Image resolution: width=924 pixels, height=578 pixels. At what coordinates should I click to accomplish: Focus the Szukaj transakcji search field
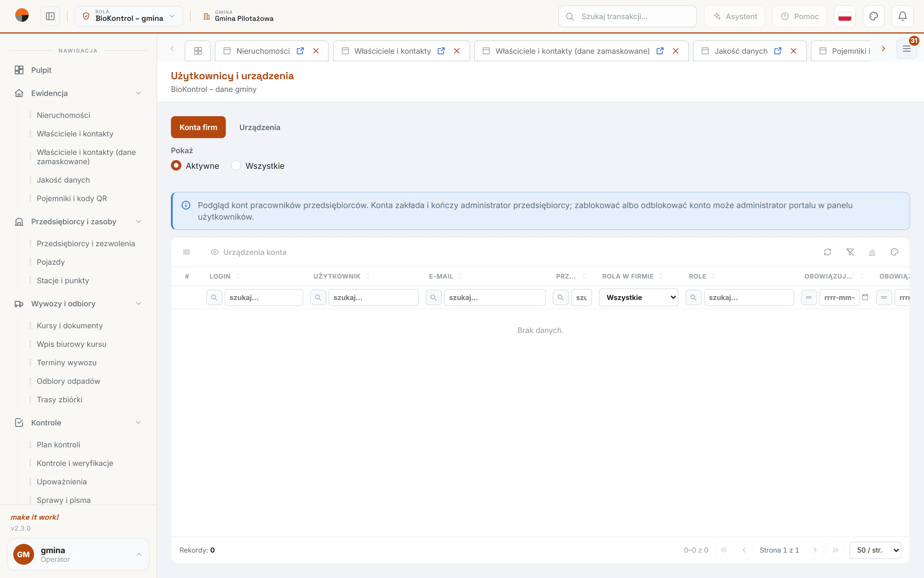(x=628, y=16)
